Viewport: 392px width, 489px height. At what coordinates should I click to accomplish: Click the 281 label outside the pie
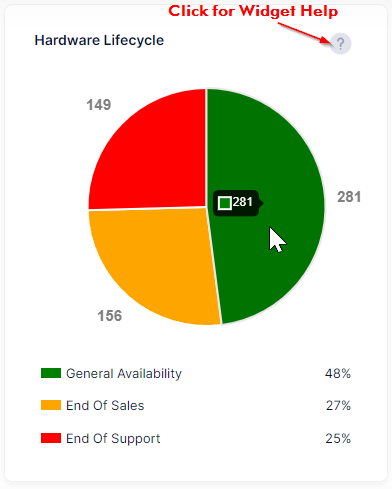pyautogui.click(x=349, y=197)
